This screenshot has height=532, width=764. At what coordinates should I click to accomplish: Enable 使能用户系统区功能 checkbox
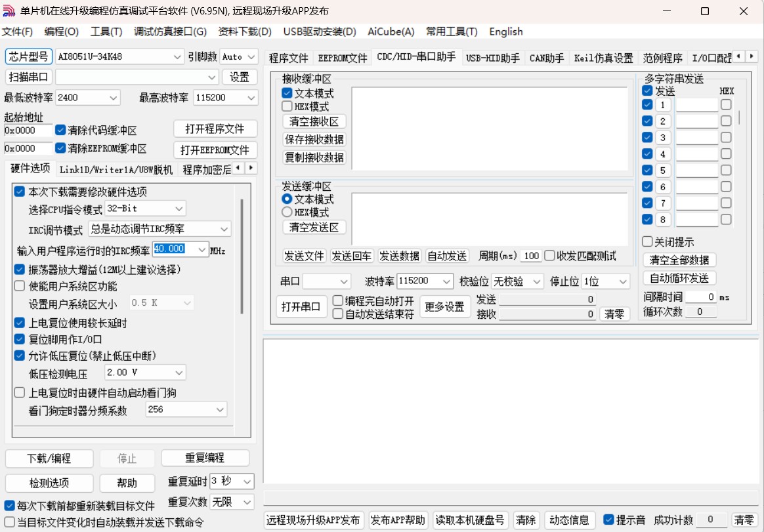click(20, 286)
